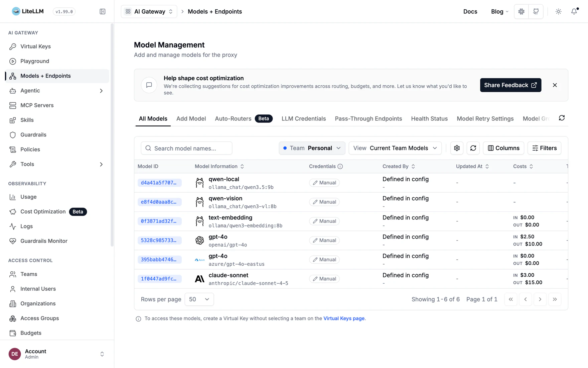
Task: Open Teams page
Action: (x=57, y=274)
